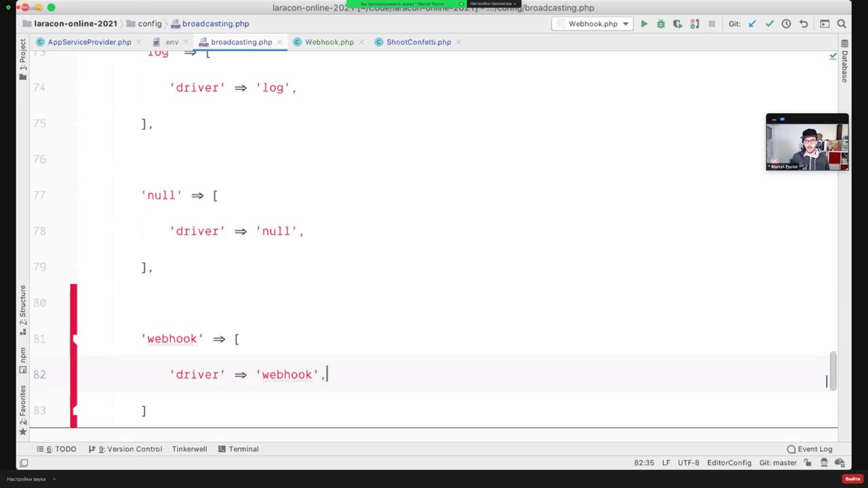Update project via Git blue arrow
Screen dimensions: 868x488
(752, 24)
